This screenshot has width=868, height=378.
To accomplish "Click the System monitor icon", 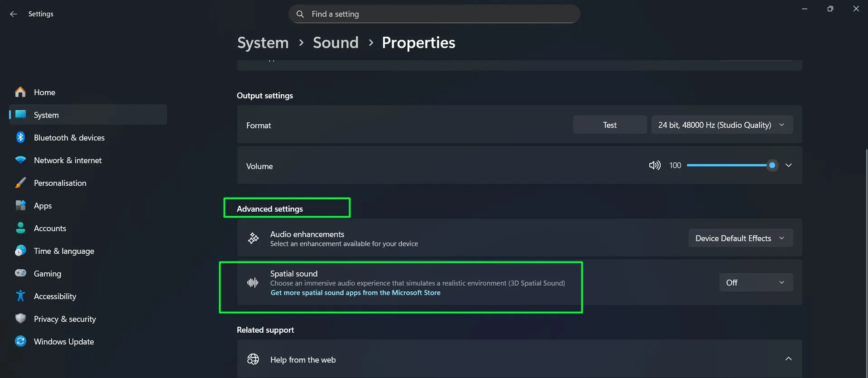I will (x=20, y=115).
